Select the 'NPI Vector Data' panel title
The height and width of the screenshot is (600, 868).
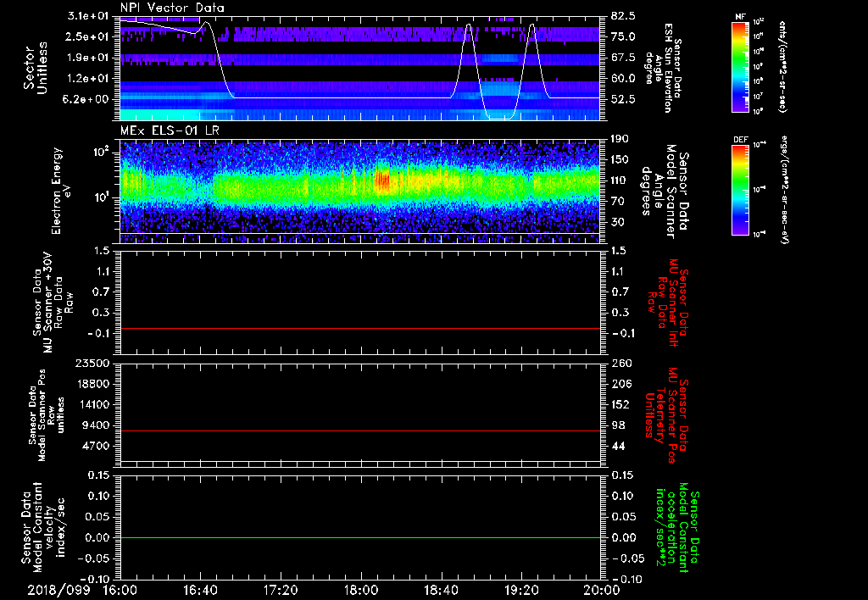click(x=172, y=8)
